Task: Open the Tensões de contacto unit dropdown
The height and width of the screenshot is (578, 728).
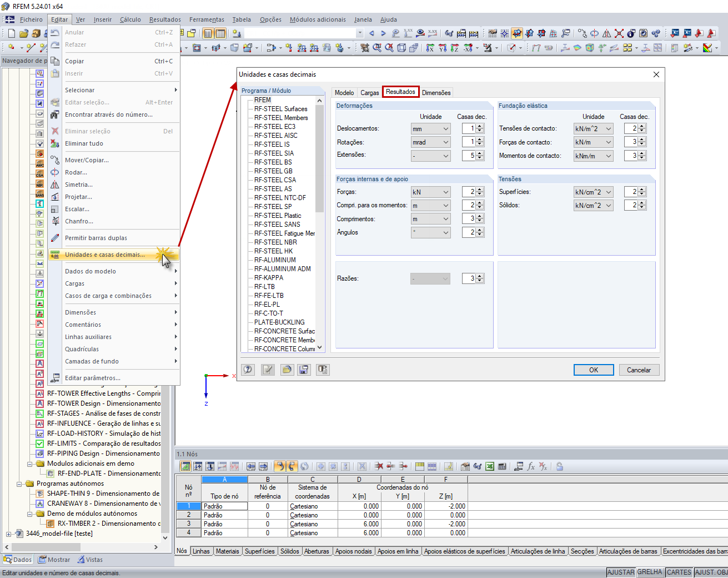Action: [593, 128]
